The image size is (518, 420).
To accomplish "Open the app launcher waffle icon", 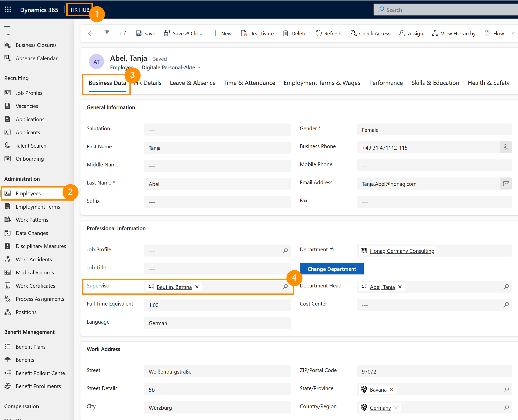I will point(8,10).
